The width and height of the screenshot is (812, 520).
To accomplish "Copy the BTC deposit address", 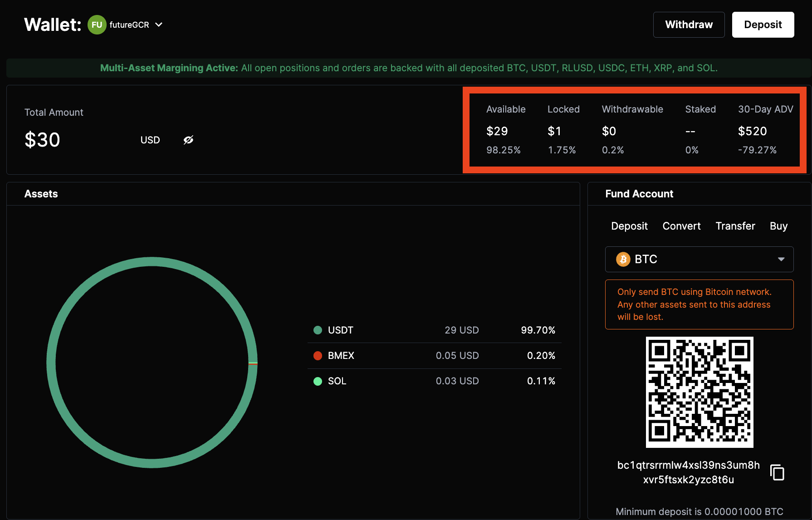I will tap(777, 472).
